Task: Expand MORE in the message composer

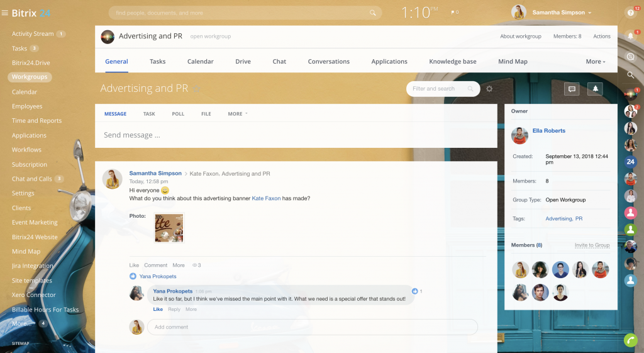Action: click(x=237, y=114)
